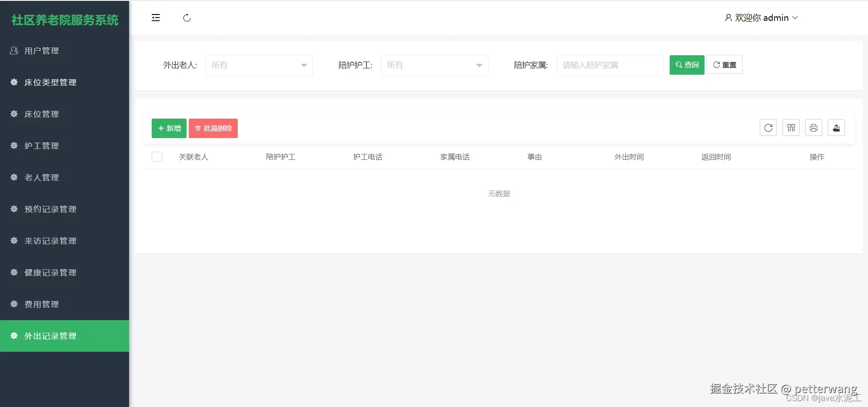Open 预约记录管理 menu item
868x407 pixels.
(64, 209)
